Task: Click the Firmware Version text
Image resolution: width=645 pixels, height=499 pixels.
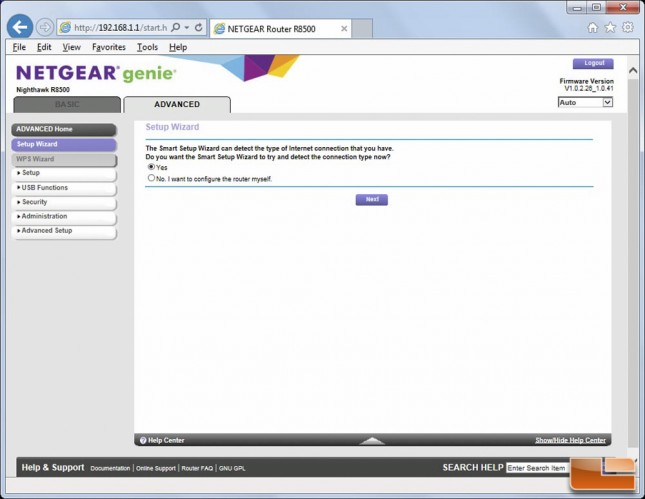Action: [586, 81]
